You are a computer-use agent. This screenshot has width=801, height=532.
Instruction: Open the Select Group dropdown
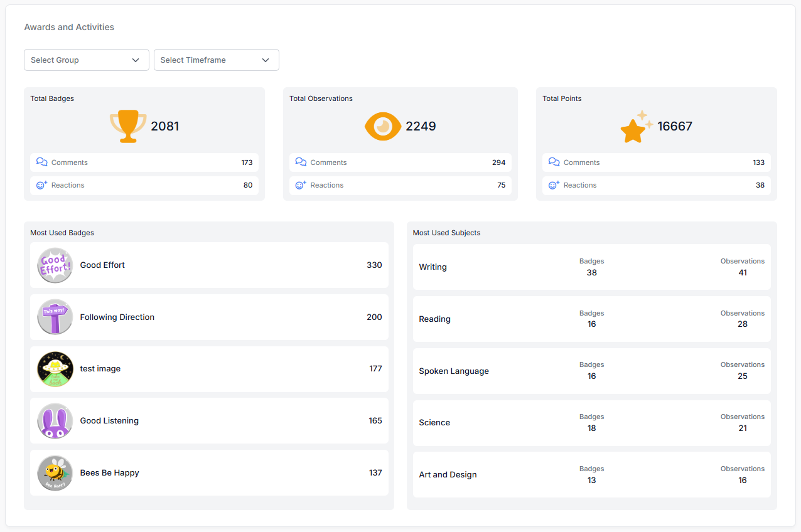click(x=86, y=60)
